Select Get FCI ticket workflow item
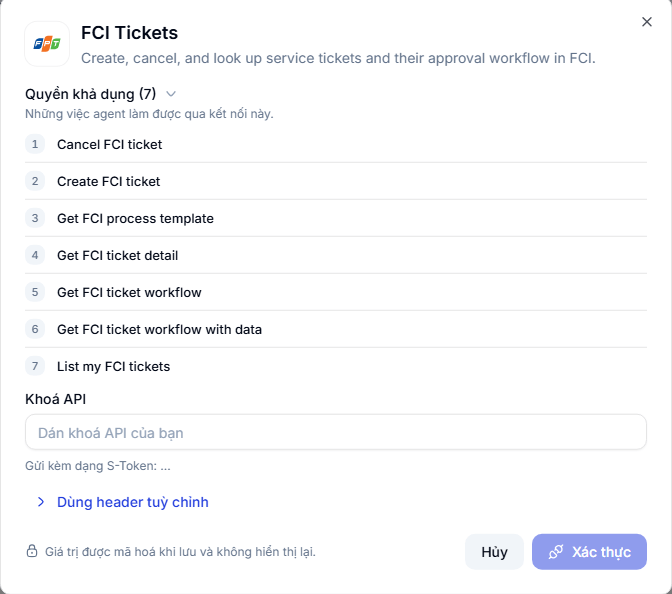Image resolution: width=672 pixels, height=594 pixels. [x=336, y=292]
